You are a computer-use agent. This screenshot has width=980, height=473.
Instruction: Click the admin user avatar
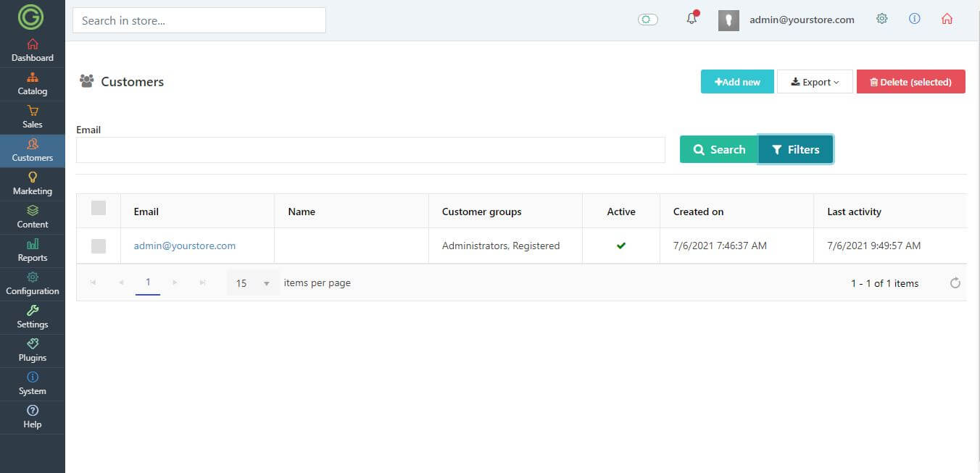(x=728, y=20)
